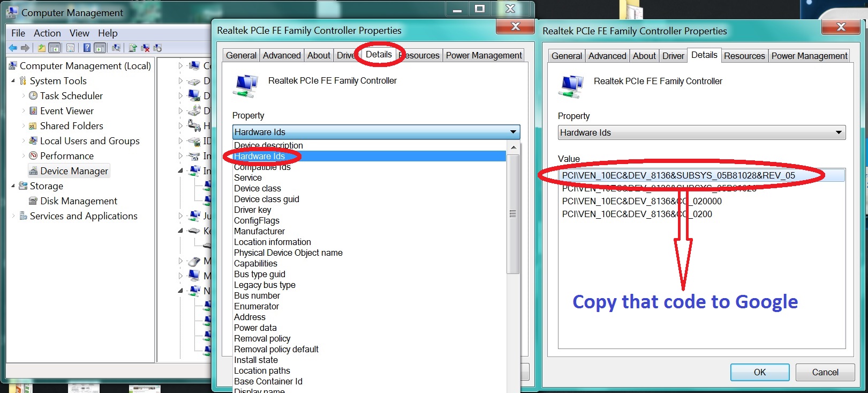Expand the Shared Folders node
This screenshot has width=868, height=393.
pos(24,126)
